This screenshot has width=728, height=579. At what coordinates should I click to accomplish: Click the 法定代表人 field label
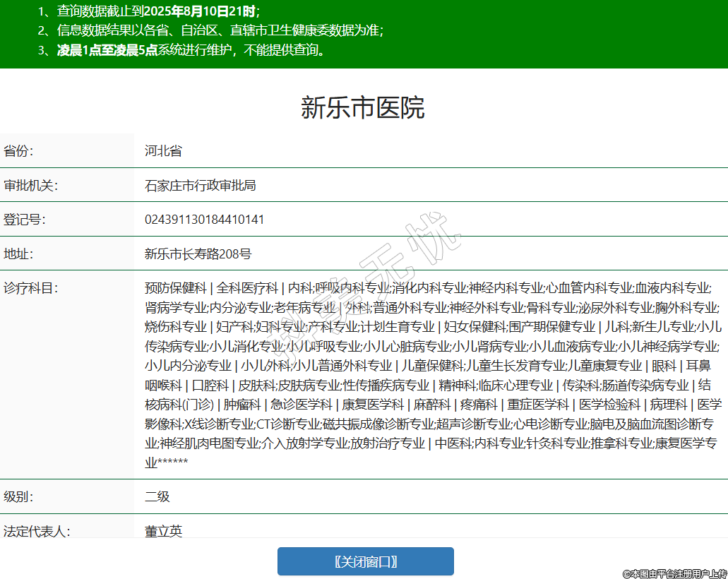[36, 531]
